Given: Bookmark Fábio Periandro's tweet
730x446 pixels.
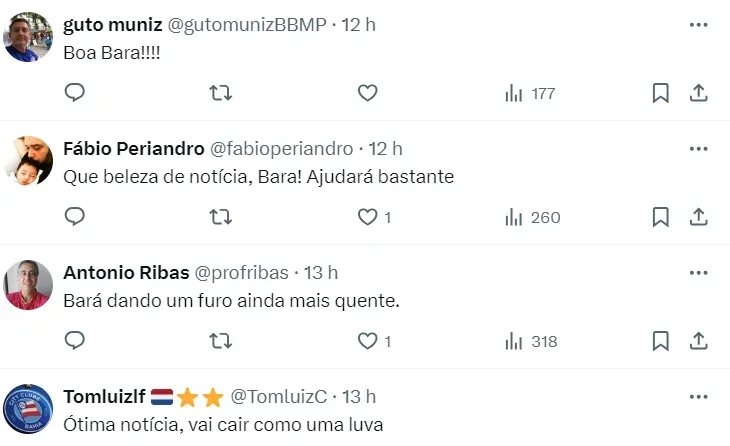Looking at the screenshot, I should click(x=660, y=217).
